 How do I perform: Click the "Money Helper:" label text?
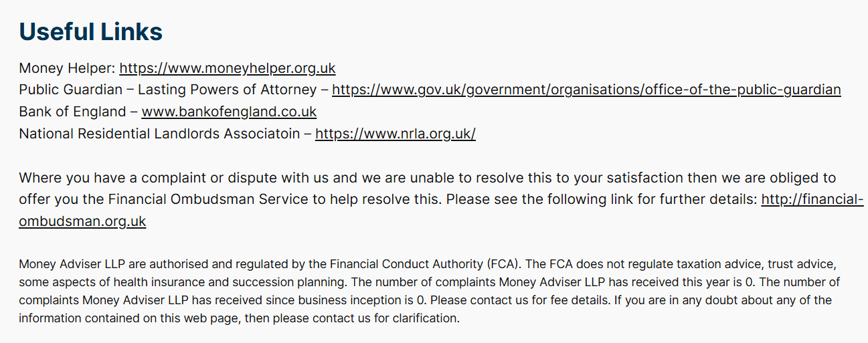point(67,68)
